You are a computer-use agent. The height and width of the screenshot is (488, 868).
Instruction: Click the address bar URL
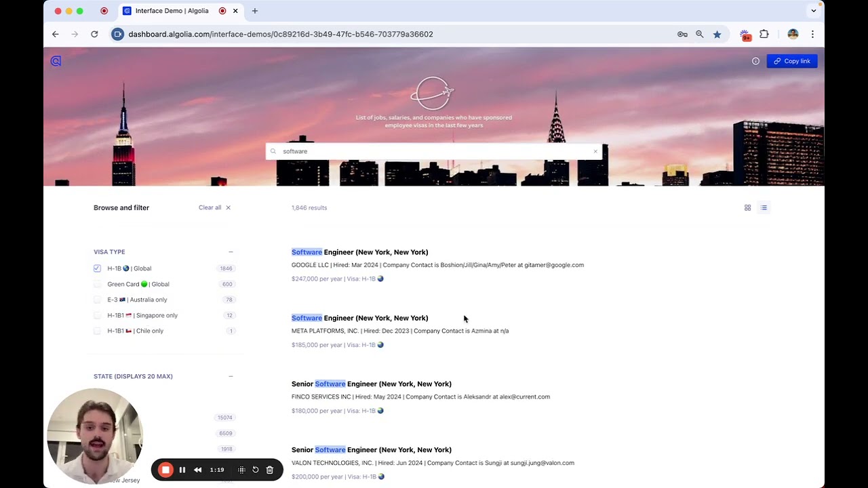(281, 34)
